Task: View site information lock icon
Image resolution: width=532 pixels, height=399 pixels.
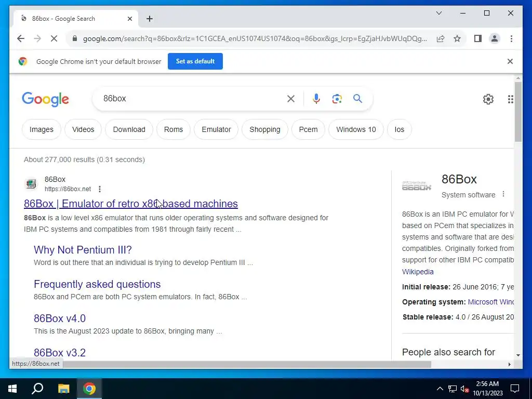Action: coord(75,38)
